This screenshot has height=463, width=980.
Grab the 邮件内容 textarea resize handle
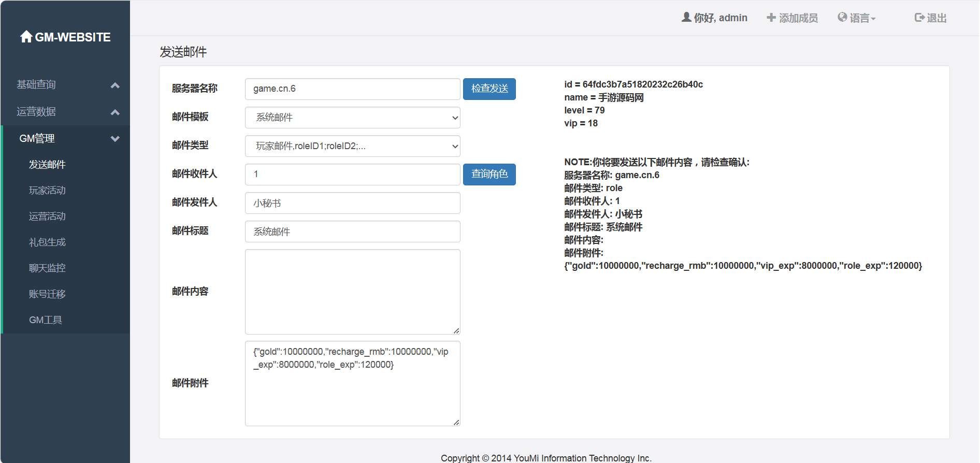pyautogui.click(x=456, y=330)
